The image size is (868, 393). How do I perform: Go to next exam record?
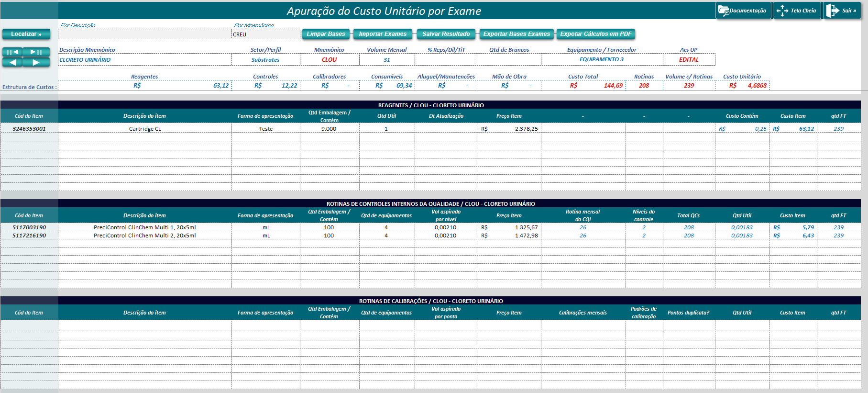tap(36, 62)
